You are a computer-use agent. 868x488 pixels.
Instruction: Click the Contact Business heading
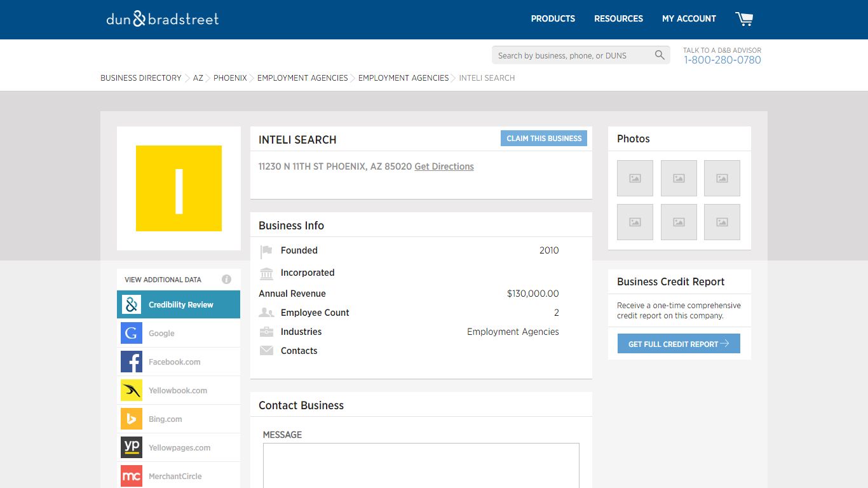pos(301,405)
